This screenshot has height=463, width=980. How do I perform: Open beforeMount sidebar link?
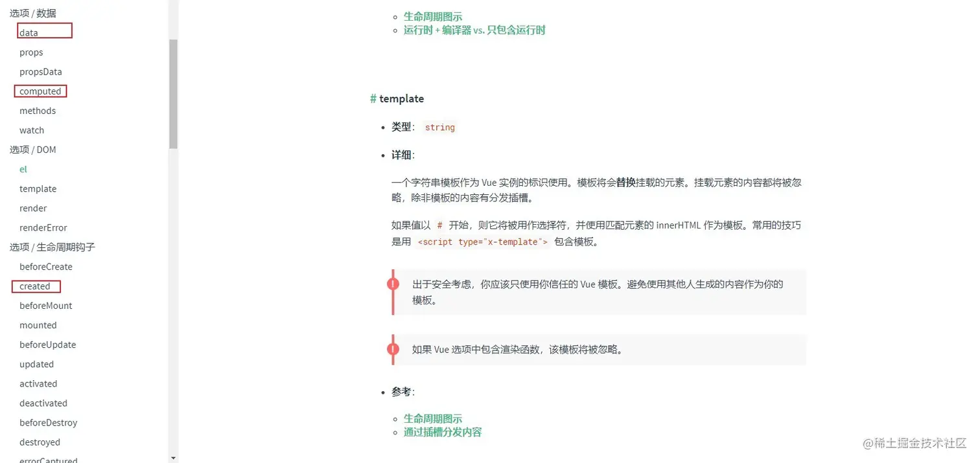point(46,306)
